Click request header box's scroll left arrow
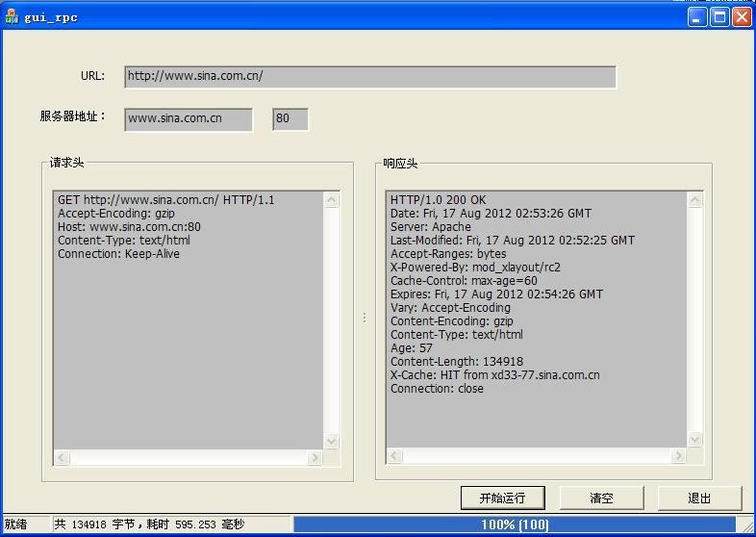Viewport: 756px width, 537px height. point(62,457)
